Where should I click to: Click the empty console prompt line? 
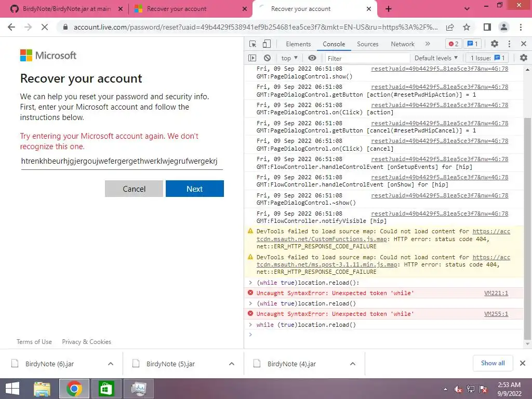[x=383, y=335]
